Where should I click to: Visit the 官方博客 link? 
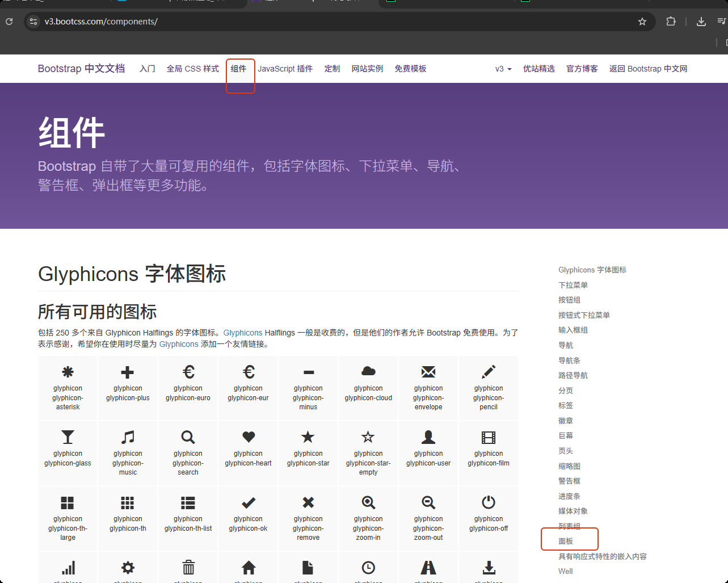tap(582, 69)
